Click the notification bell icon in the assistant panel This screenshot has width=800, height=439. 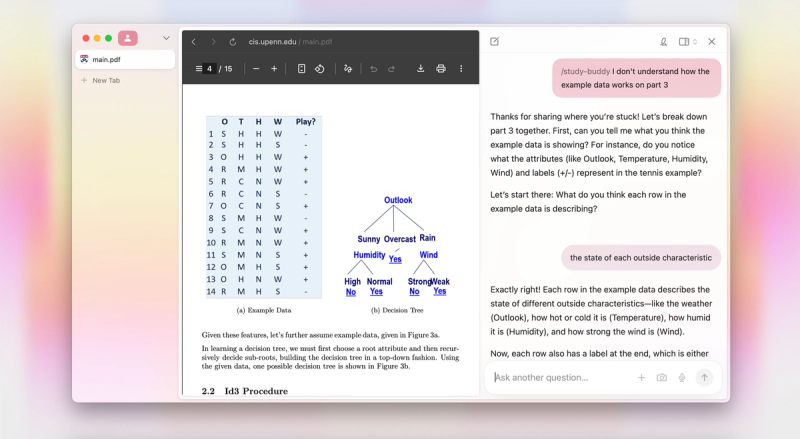[663, 42]
